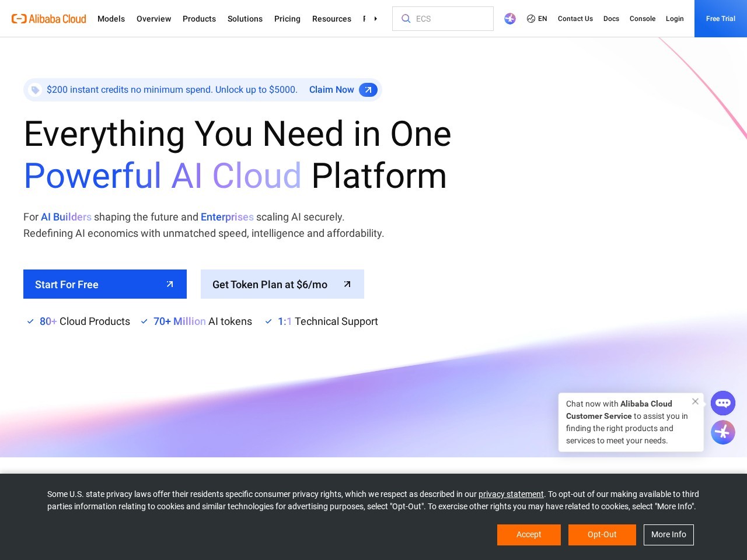This screenshot has height=560, width=747.
Task: Click the floating AI assistant star icon
Action: click(x=723, y=432)
